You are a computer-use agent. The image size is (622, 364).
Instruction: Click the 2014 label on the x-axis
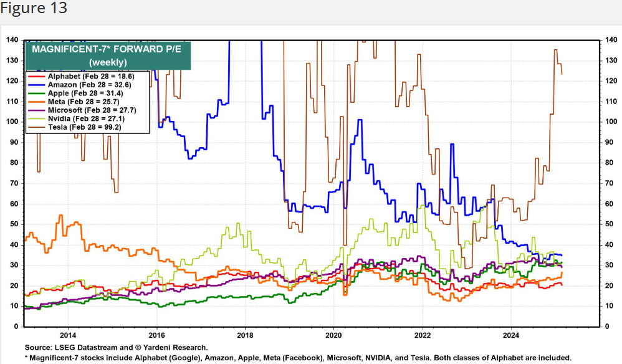[67, 334]
